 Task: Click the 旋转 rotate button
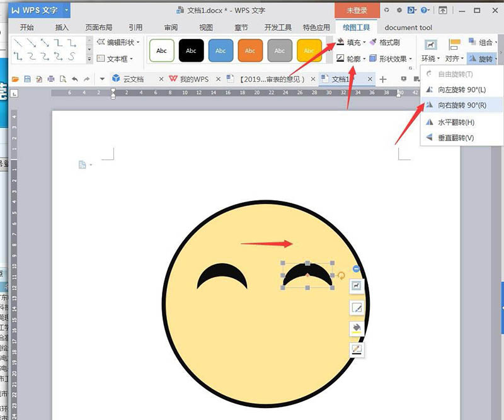pos(483,59)
